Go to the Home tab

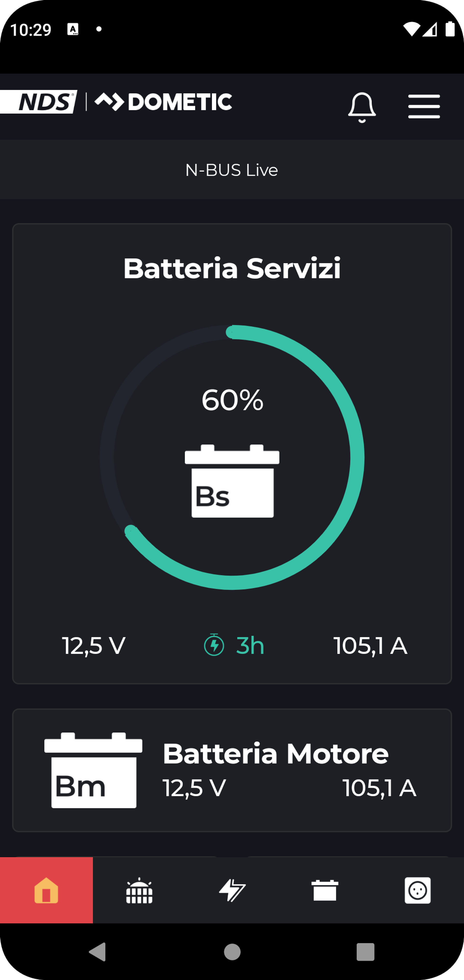tap(46, 890)
